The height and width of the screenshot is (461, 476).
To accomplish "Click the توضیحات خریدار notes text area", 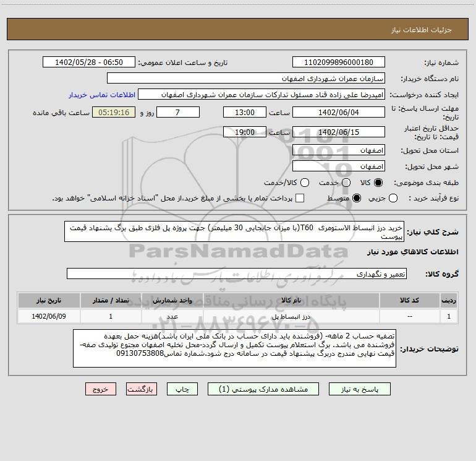I will [x=234, y=348].
